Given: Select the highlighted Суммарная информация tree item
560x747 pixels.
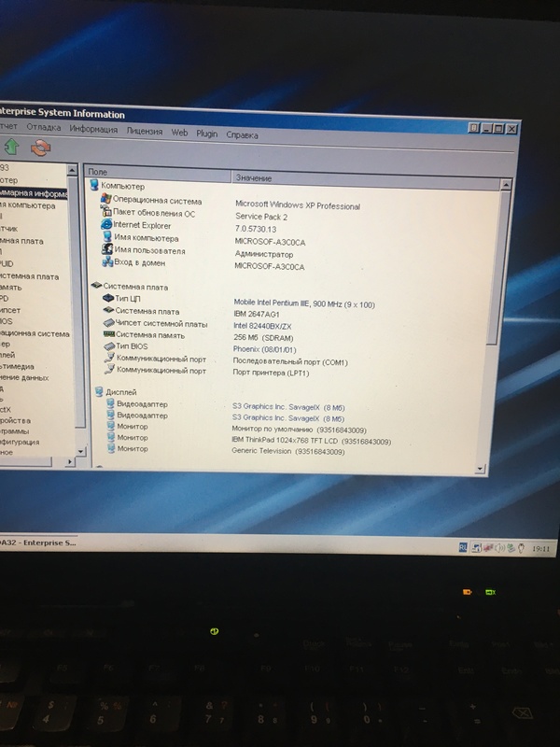Looking at the screenshot, I should (34, 193).
